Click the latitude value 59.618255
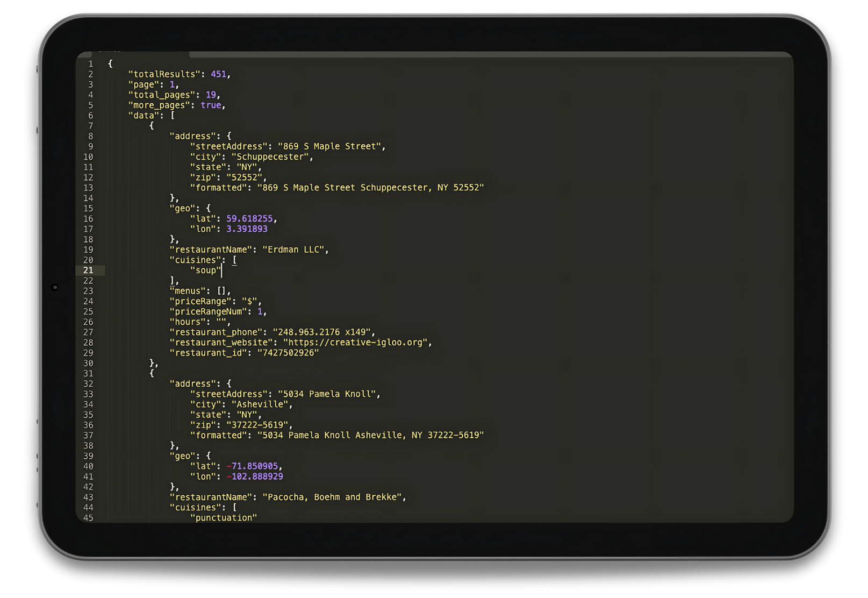Screen dimensions: 868x598 (249, 218)
